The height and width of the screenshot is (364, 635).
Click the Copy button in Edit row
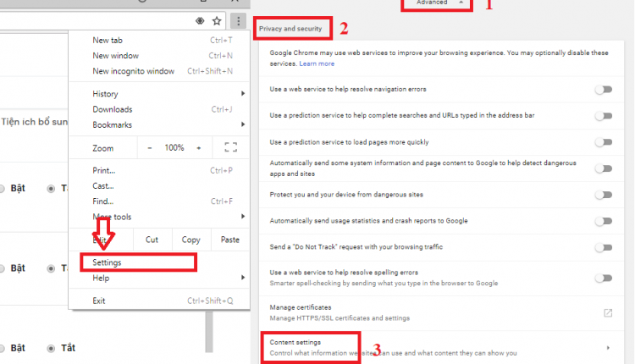point(190,240)
